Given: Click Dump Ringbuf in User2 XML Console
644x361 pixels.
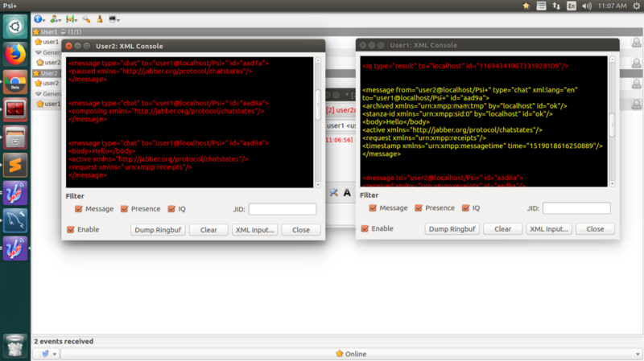Looking at the screenshot, I should [158, 230].
